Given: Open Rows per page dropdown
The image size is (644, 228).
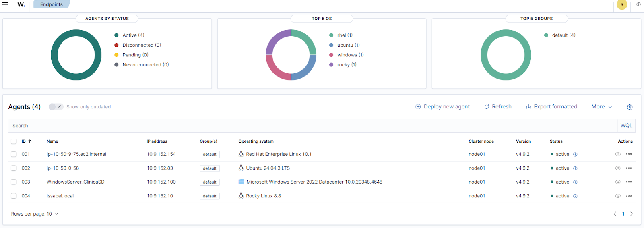Looking at the screenshot, I should 35,214.
